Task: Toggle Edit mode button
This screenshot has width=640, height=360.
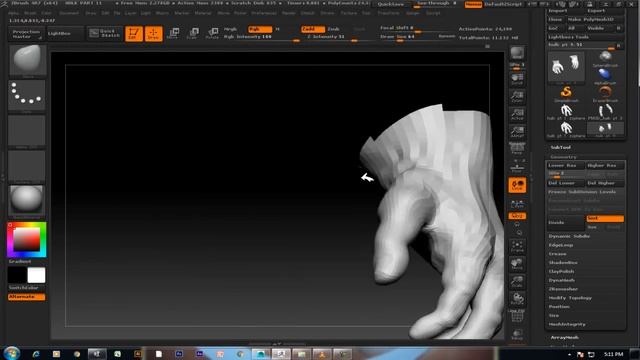Action: 134,33
